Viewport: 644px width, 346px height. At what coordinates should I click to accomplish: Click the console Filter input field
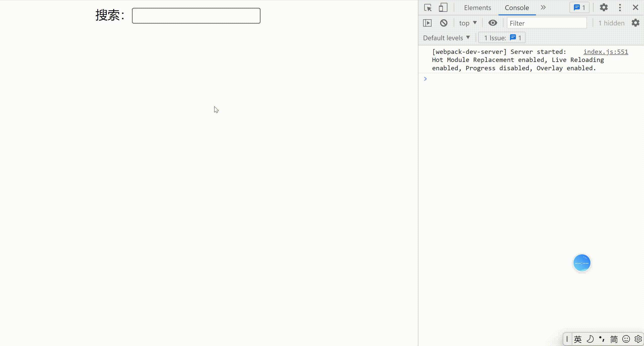[546, 23]
